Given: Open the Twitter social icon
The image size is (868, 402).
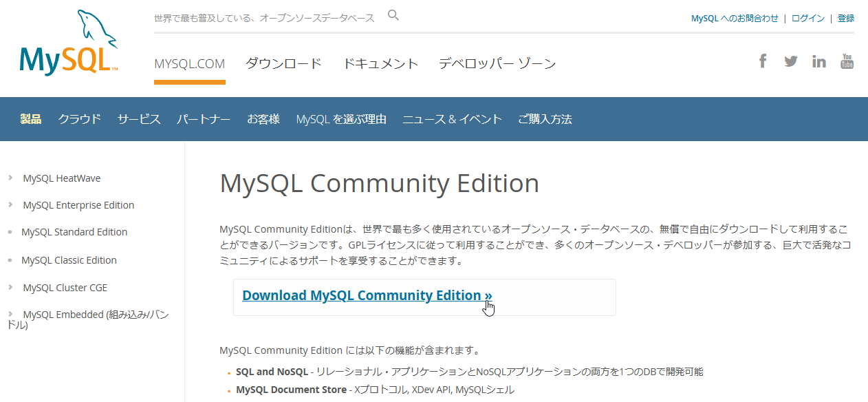Looking at the screenshot, I should click(x=791, y=61).
